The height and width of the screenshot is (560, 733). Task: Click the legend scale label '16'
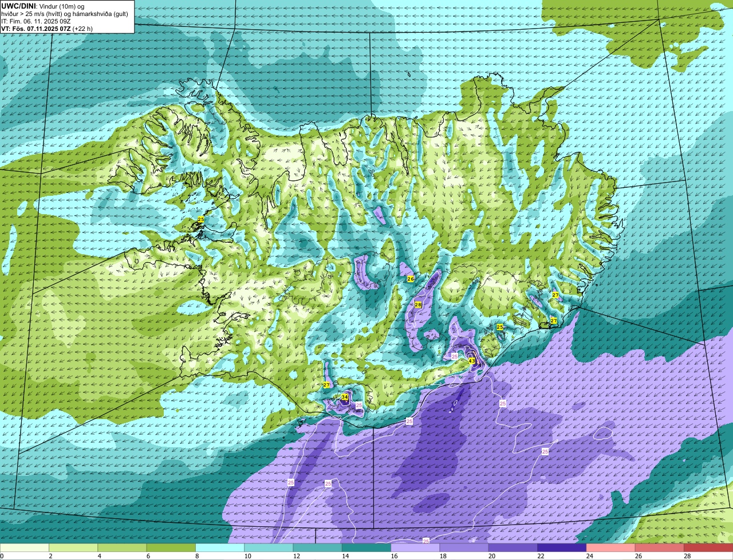393,555
